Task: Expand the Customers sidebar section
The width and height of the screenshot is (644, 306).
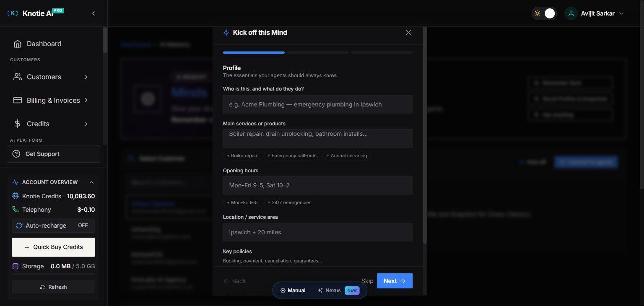Action: (53, 77)
